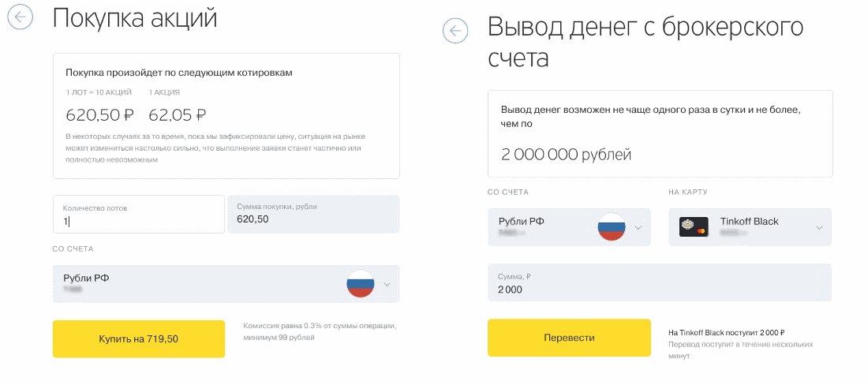Click the Russian flag icon in withdrawal account
This screenshot has width=868, height=385.
click(612, 226)
